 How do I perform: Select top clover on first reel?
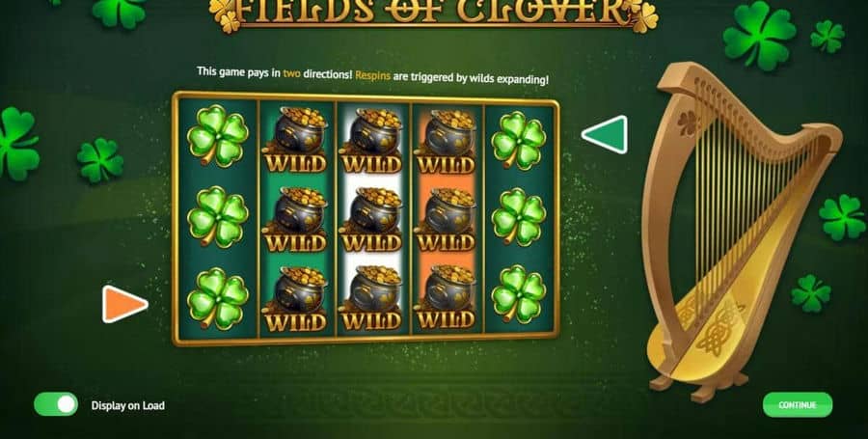[218, 135]
